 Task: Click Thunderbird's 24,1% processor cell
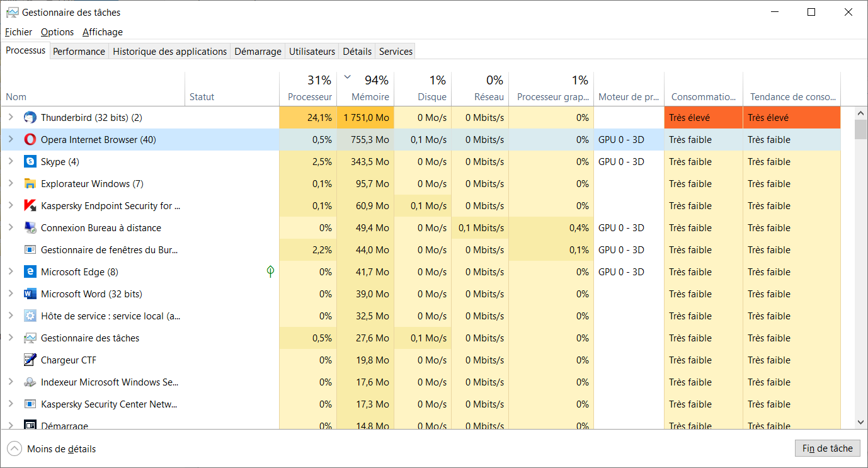308,118
